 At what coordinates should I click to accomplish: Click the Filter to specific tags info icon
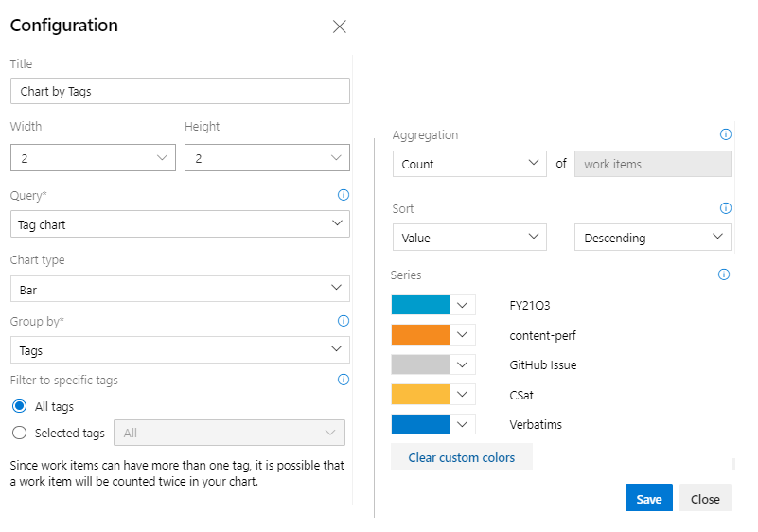(x=344, y=380)
